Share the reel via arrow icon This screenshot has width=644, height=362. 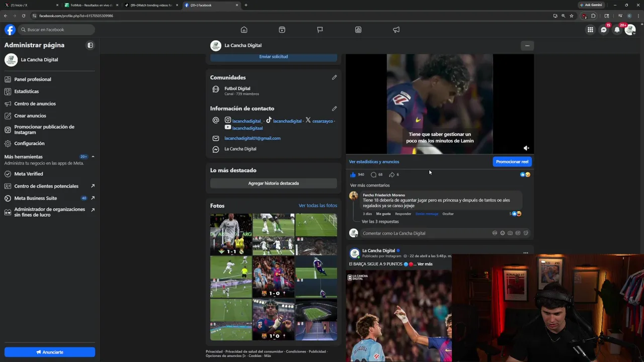392,174
